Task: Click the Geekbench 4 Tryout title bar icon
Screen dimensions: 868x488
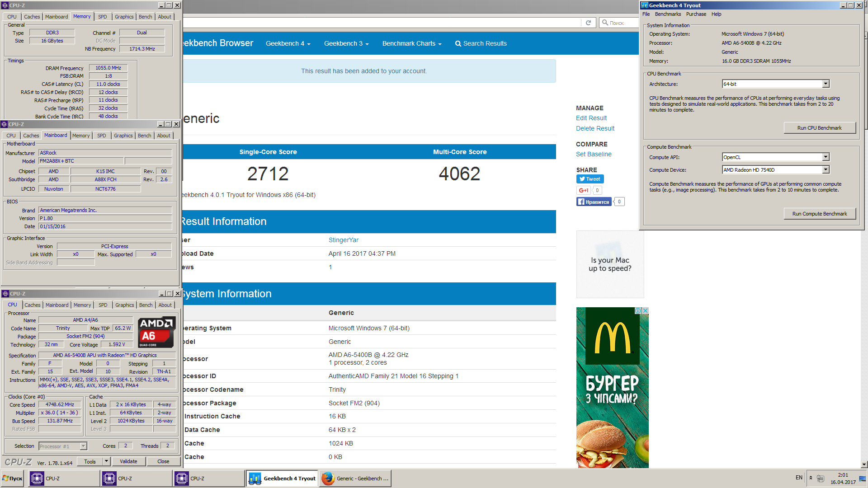Action: [645, 5]
